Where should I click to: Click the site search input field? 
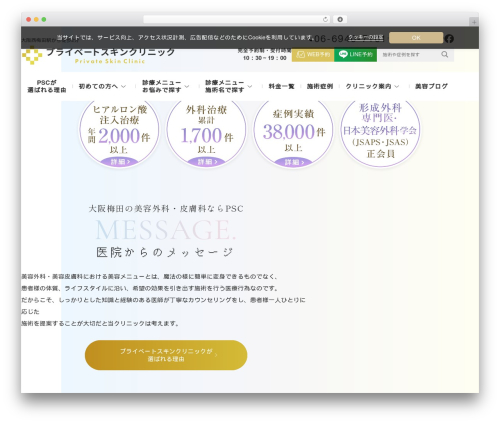409,54
